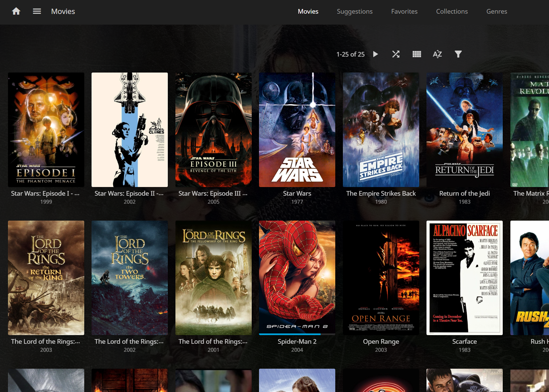Open the Genres tab

coord(496,11)
